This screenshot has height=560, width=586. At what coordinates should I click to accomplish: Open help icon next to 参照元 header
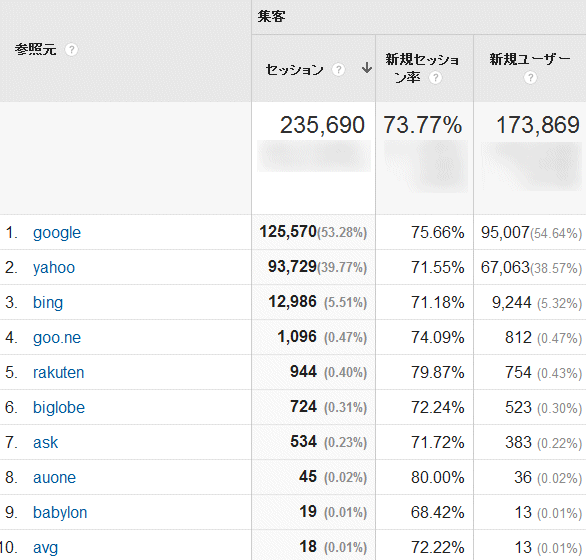(x=71, y=50)
